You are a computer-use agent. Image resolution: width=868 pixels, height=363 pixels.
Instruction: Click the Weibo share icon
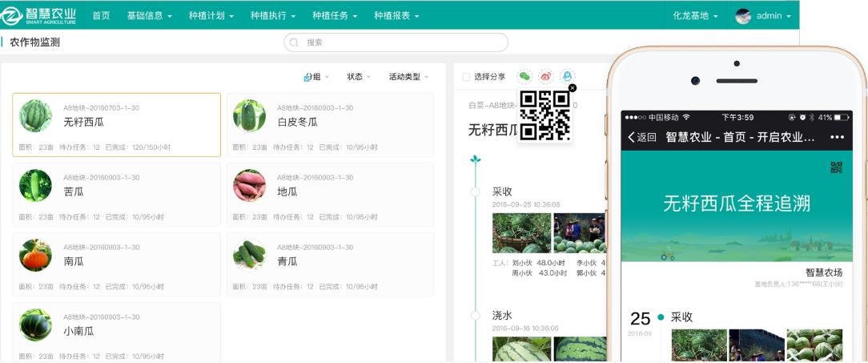click(546, 76)
